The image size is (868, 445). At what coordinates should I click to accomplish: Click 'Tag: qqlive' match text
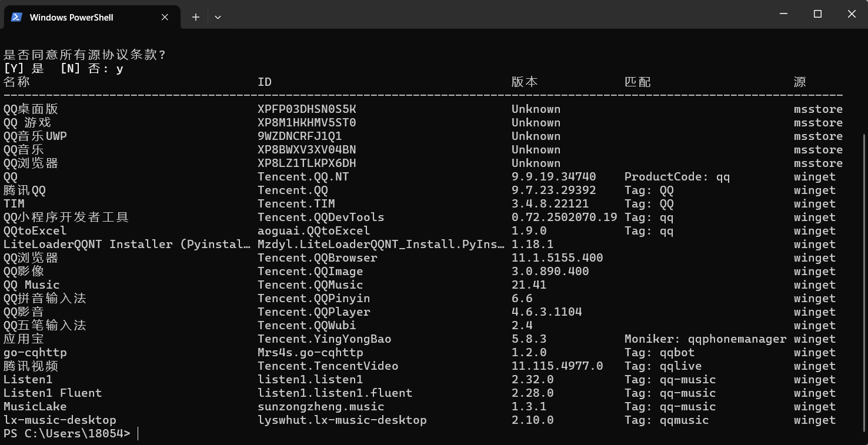(x=663, y=366)
